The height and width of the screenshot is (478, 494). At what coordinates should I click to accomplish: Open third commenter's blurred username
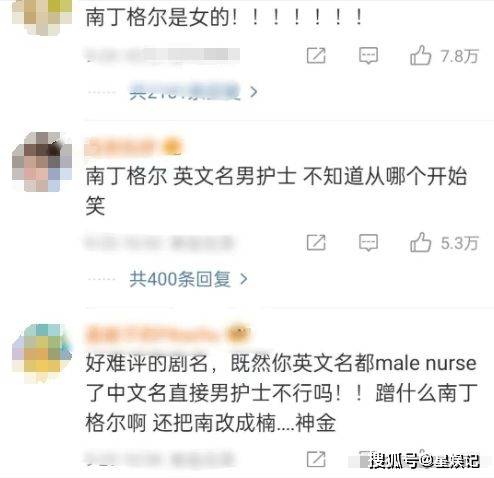coord(168,334)
